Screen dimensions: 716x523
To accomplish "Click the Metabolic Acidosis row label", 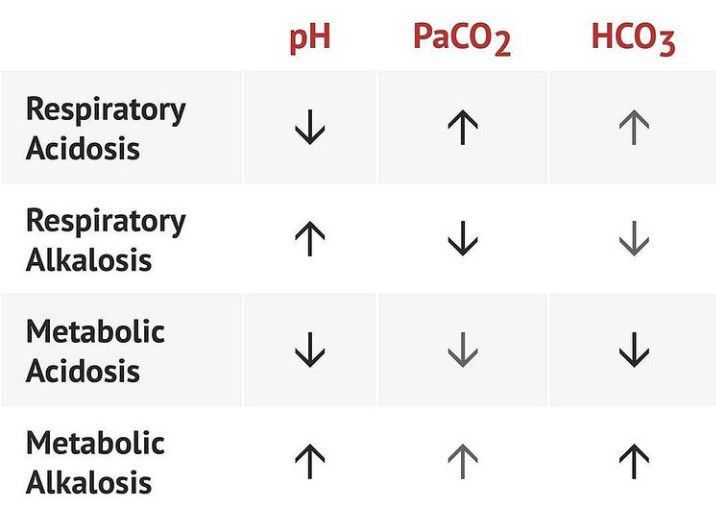I will [x=95, y=350].
